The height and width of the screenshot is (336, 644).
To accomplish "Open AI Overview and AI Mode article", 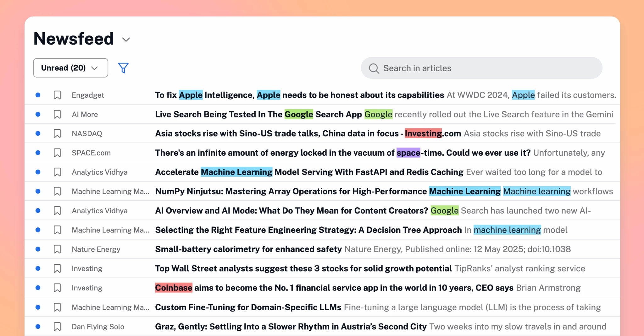I will coord(291,211).
